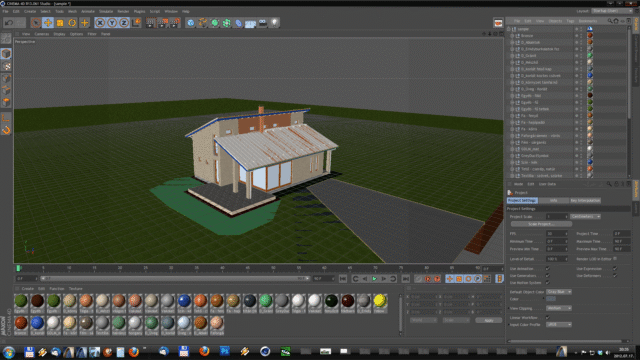This screenshot has height=360, width=640.
Task: Open the blue deformer objects icon
Action: click(x=239, y=23)
